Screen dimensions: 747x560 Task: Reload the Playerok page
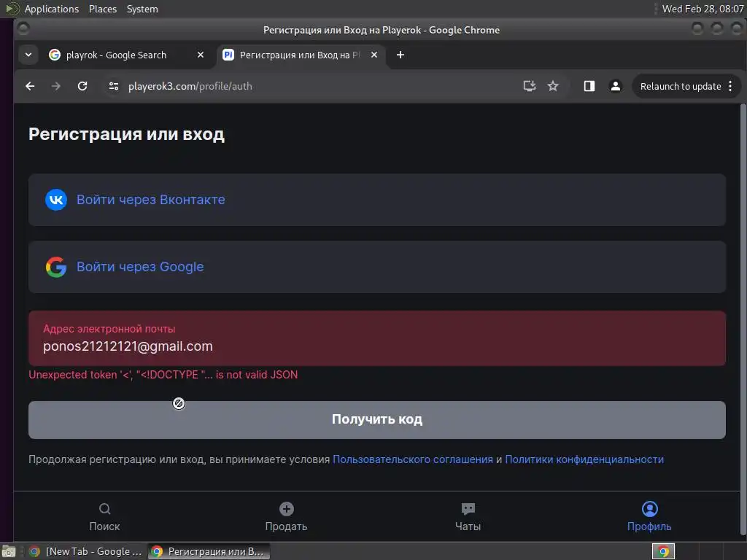coord(82,86)
